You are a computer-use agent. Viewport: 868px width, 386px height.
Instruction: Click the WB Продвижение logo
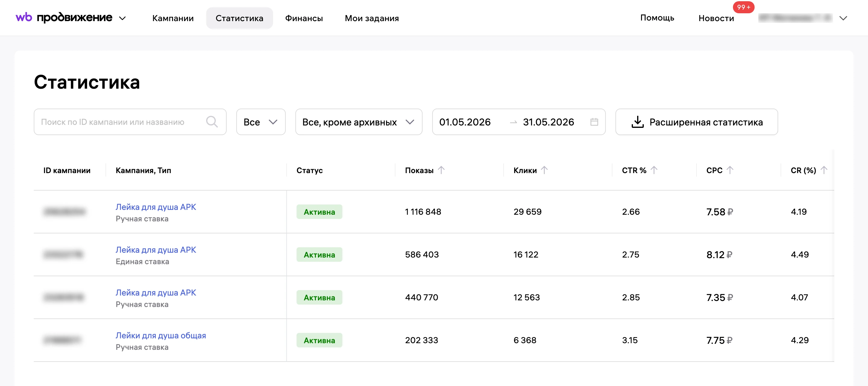point(64,17)
